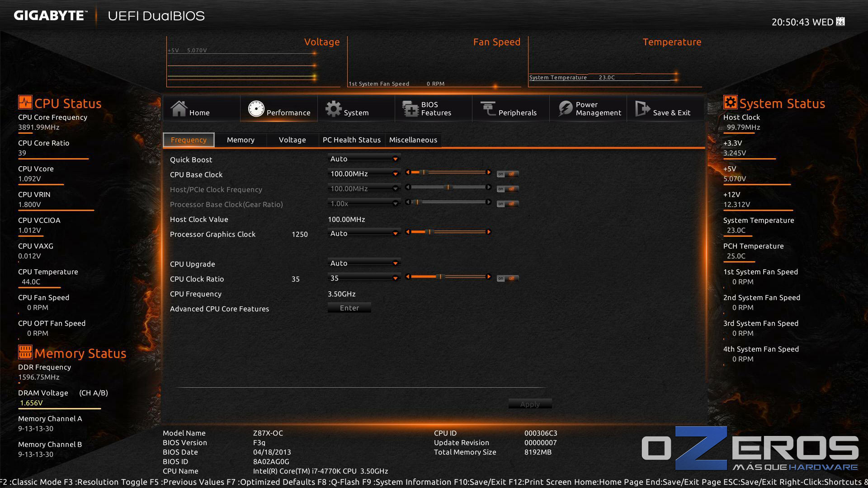Click the System Status gear icon
Viewport: 868px width, 488px height.
click(730, 102)
